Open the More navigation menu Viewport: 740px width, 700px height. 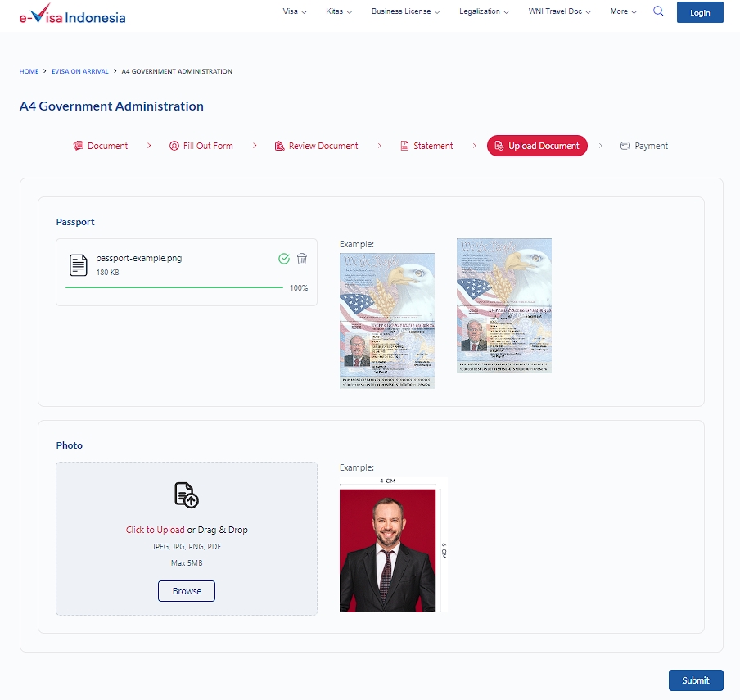(x=622, y=11)
